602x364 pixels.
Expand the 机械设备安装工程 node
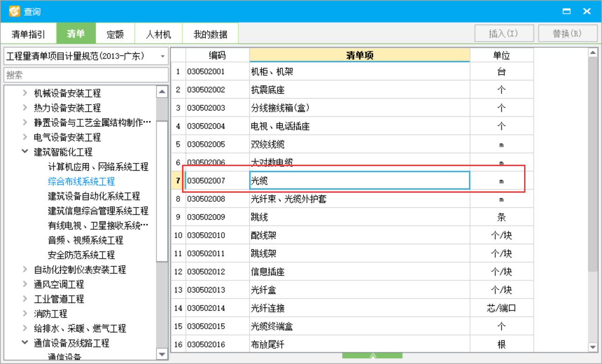pyautogui.click(x=25, y=93)
